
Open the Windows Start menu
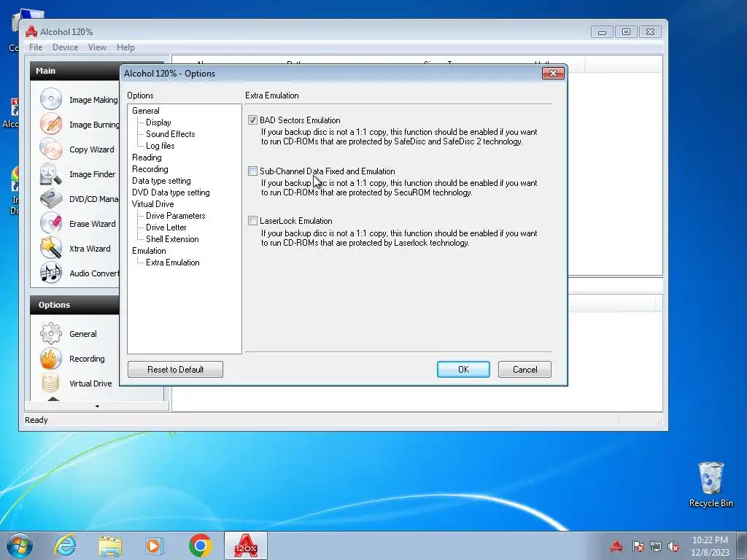pos(19,545)
